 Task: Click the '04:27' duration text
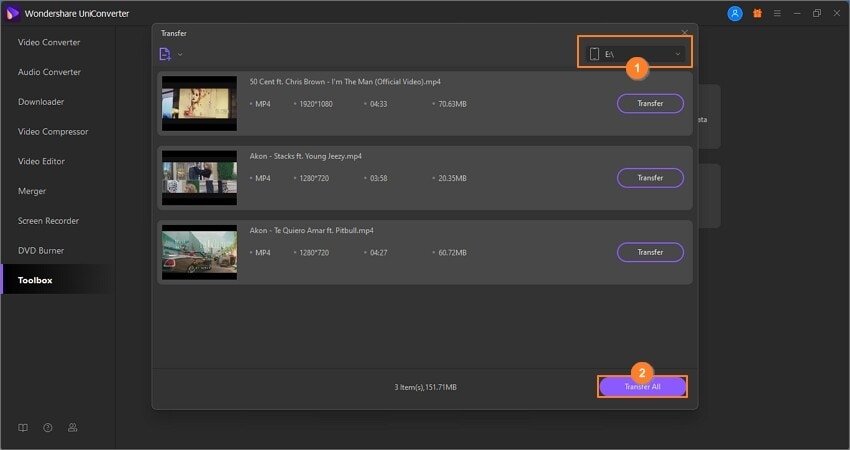tap(378, 253)
